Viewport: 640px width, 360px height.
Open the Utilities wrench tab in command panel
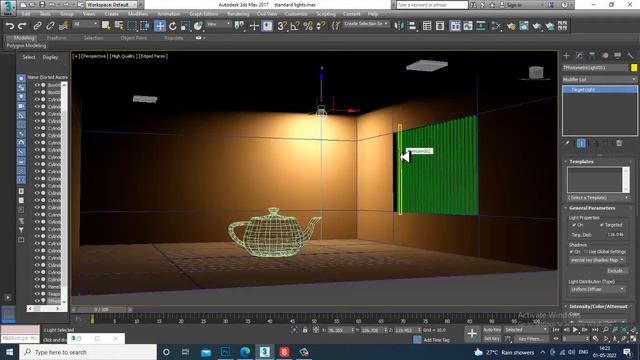(x=630, y=56)
